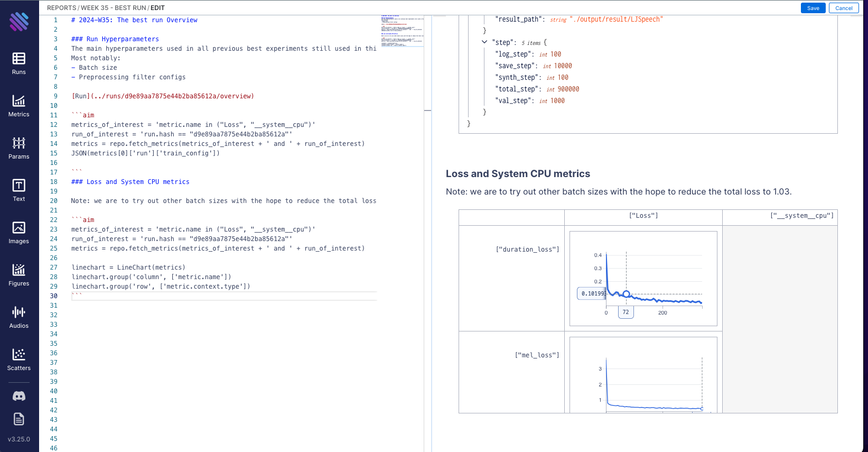Screen dimensions: 868x452
Task: Click the '### Run Hyperparameters' heading line
Action: (115, 39)
